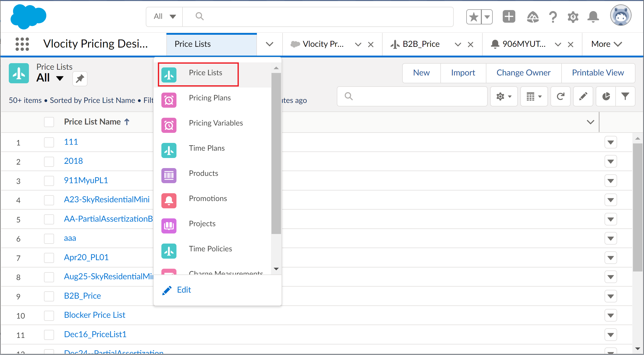Open row actions dropdown for 111
This screenshot has width=644, height=355.
point(611,142)
